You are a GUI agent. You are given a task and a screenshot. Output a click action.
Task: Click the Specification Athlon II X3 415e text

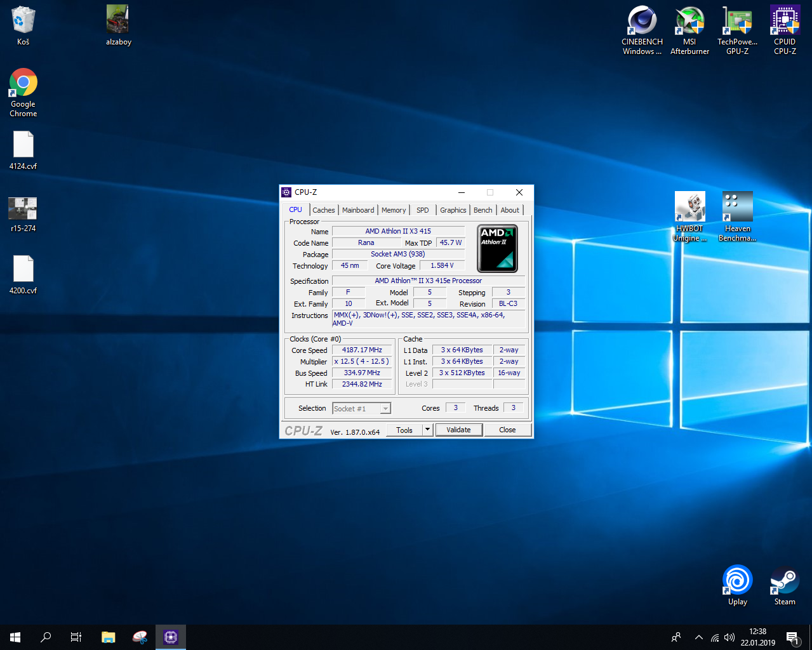click(x=429, y=281)
